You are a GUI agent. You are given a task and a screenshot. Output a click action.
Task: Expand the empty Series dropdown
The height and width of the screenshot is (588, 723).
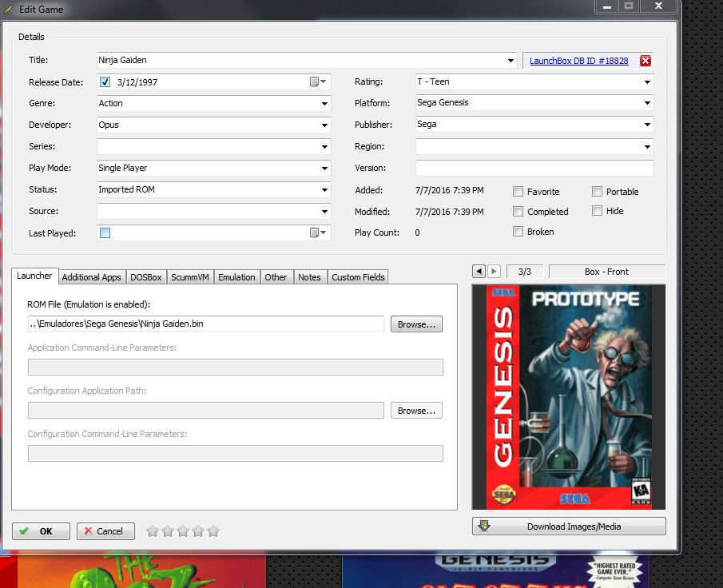tap(324, 147)
